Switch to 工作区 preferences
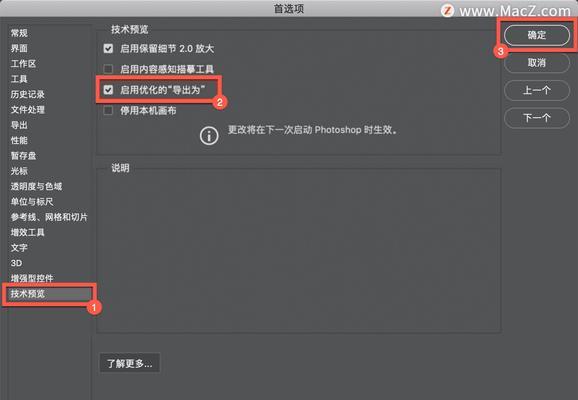Image resolution: width=578 pixels, height=400 pixels. [23, 63]
